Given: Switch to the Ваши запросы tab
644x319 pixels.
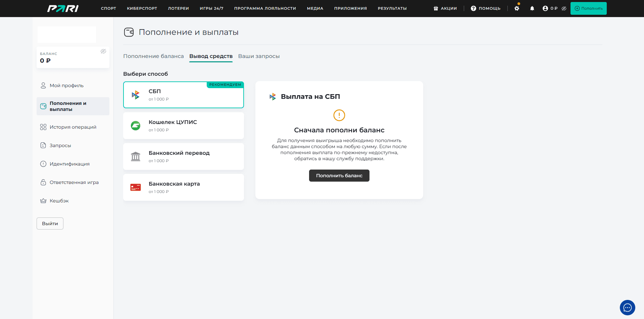Looking at the screenshot, I should [x=259, y=56].
